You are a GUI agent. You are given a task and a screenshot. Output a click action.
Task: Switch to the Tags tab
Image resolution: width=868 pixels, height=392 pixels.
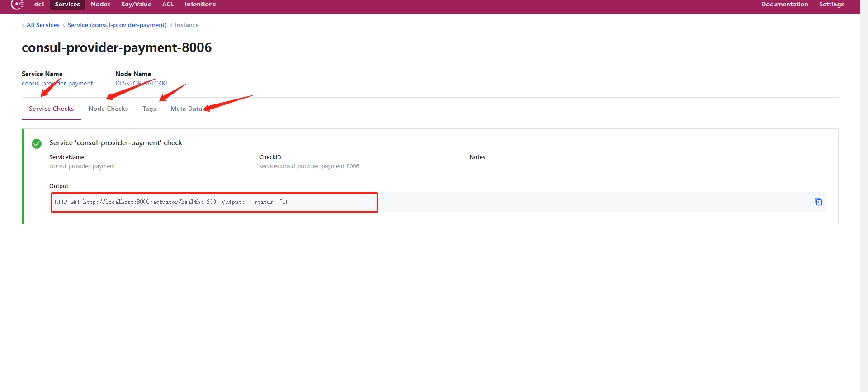point(149,109)
